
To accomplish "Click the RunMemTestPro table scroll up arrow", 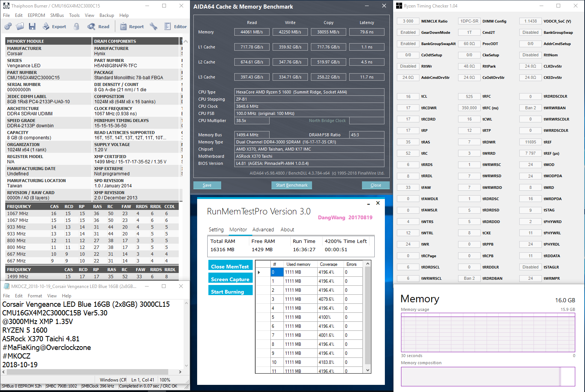I will point(368,264).
